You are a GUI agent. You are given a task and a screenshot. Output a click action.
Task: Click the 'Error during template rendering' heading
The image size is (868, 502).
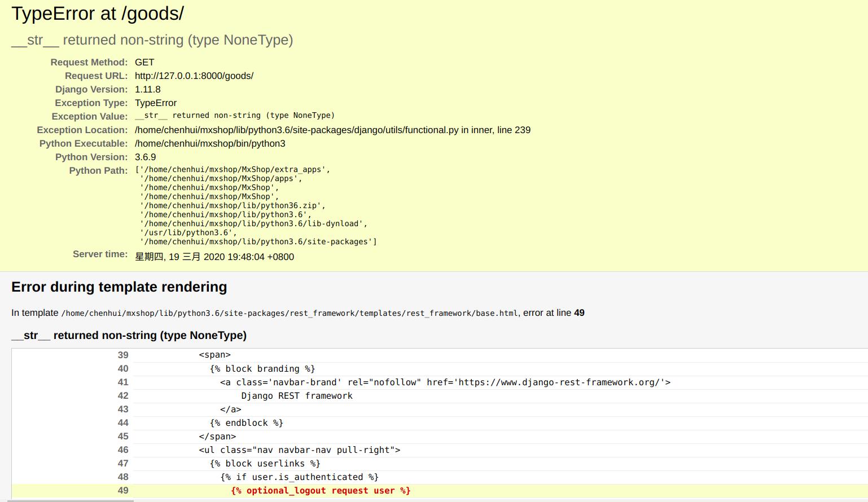tap(119, 287)
